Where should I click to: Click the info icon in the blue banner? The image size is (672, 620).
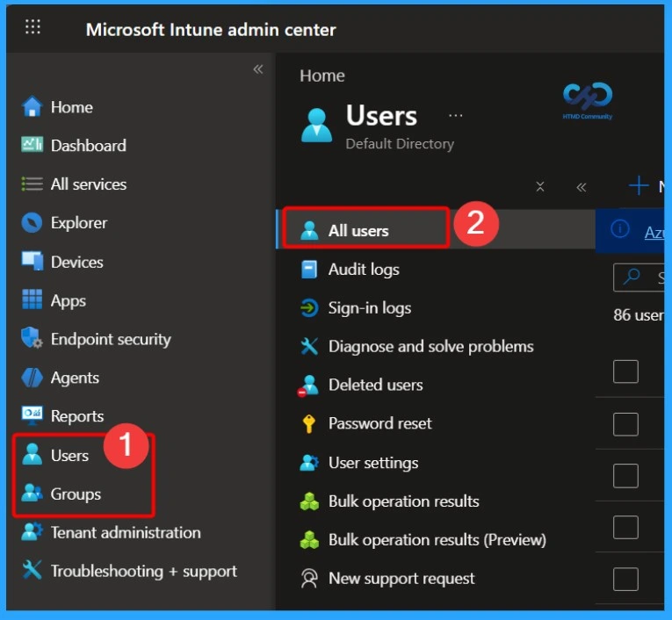click(x=619, y=228)
